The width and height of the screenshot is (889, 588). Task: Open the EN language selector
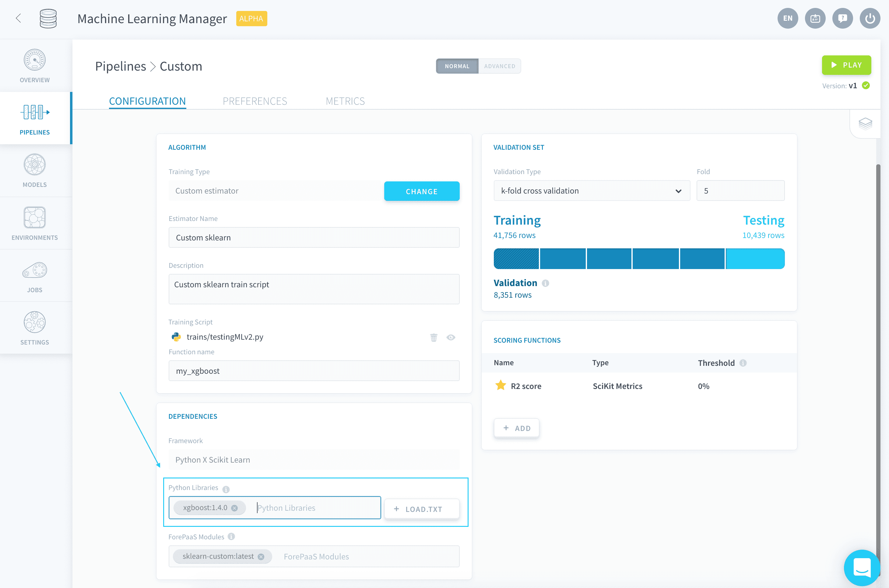[x=788, y=18]
